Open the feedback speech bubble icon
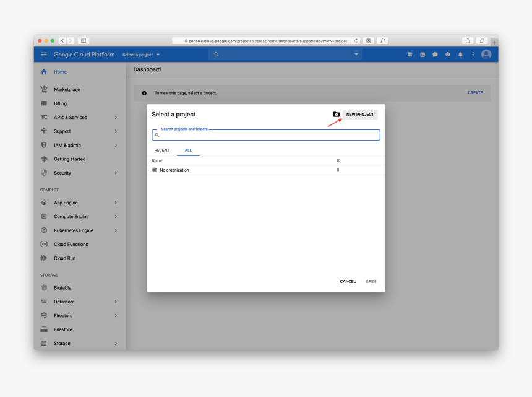 pyautogui.click(x=435, y=55)
